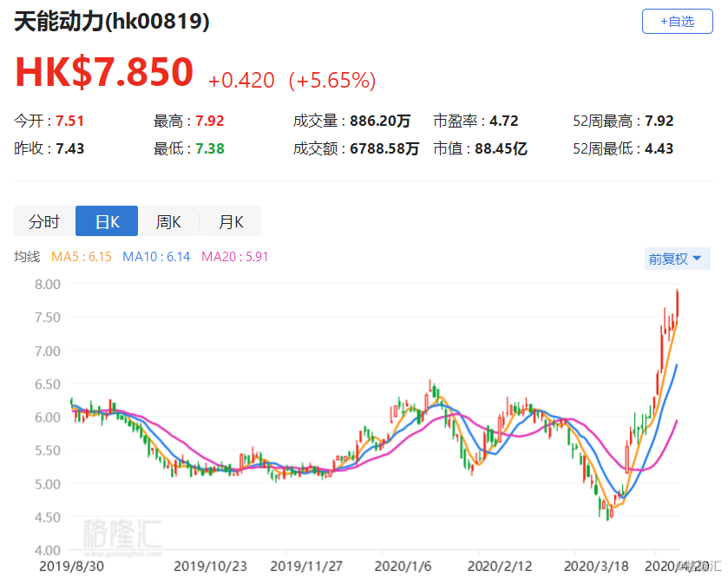Open the 月K monthly chart tab
Image resolution: width=728 pixels, height=578 pixels.
coord(231,221)
